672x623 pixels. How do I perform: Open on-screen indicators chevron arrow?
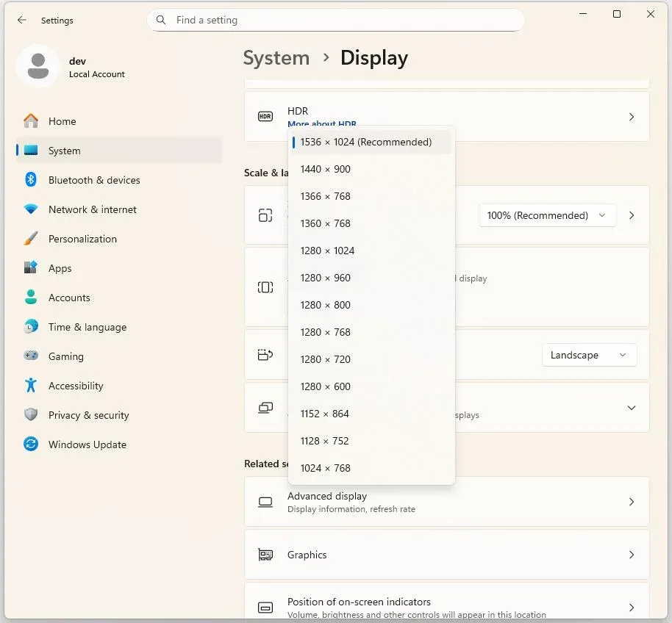632,607
